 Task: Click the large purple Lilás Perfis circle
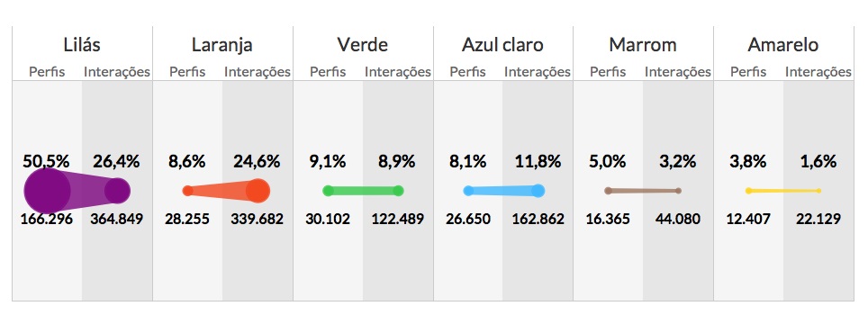(48, 191)
